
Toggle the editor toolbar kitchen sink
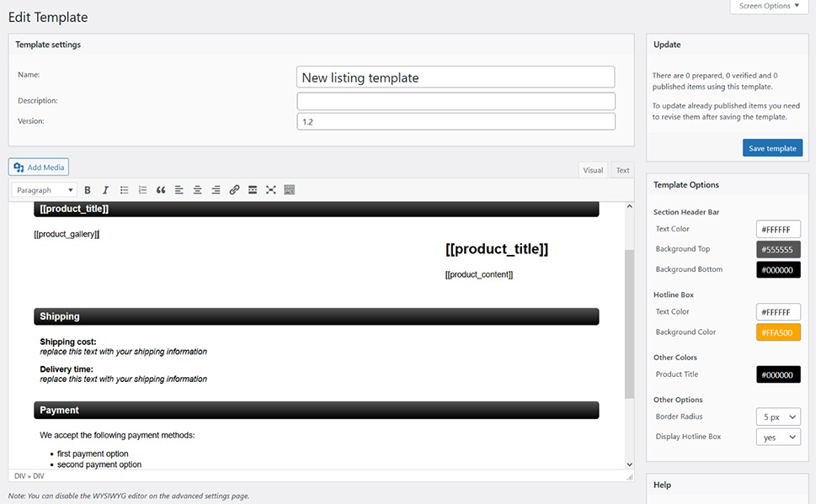pyautogui.click(x=289, y=189)
